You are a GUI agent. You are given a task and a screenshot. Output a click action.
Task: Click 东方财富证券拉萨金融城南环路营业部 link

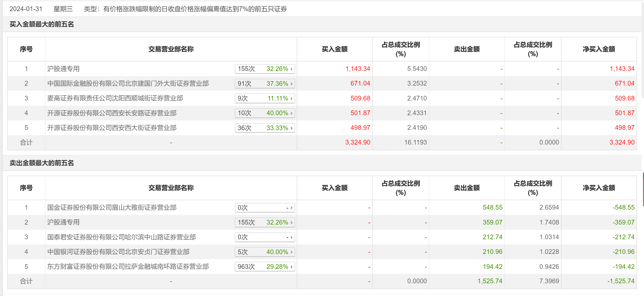click(128, 267)
